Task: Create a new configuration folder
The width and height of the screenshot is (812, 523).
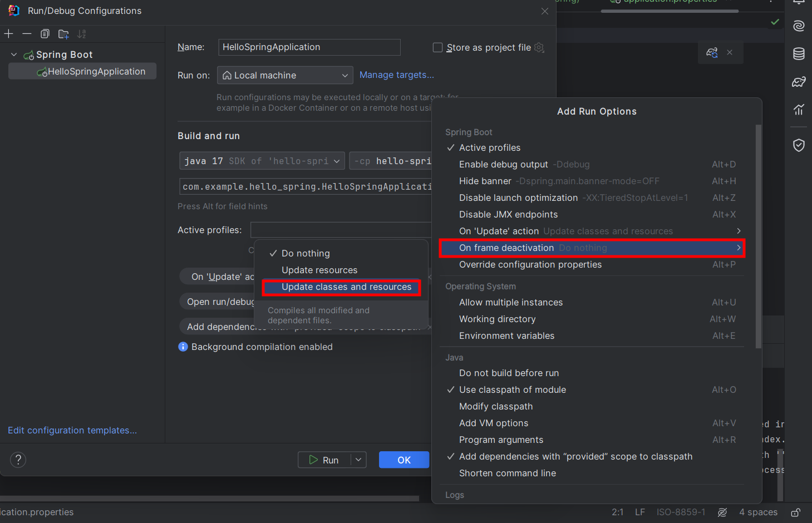Action: [x=63, y=34]
